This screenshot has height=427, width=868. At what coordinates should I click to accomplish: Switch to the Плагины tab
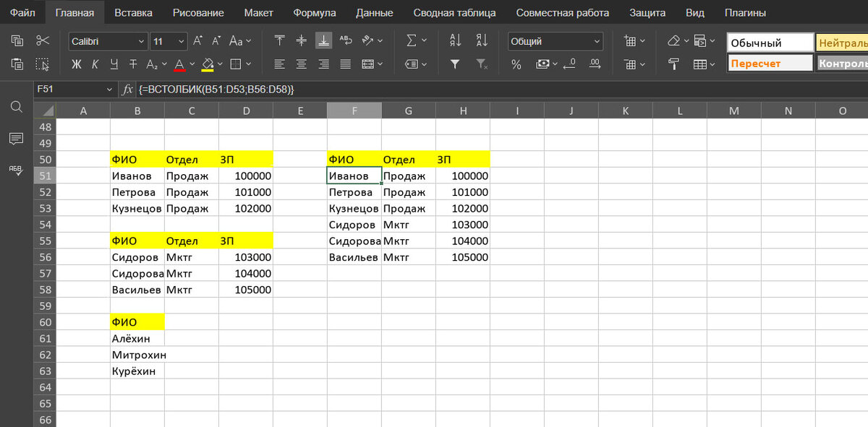coord(745,12)
